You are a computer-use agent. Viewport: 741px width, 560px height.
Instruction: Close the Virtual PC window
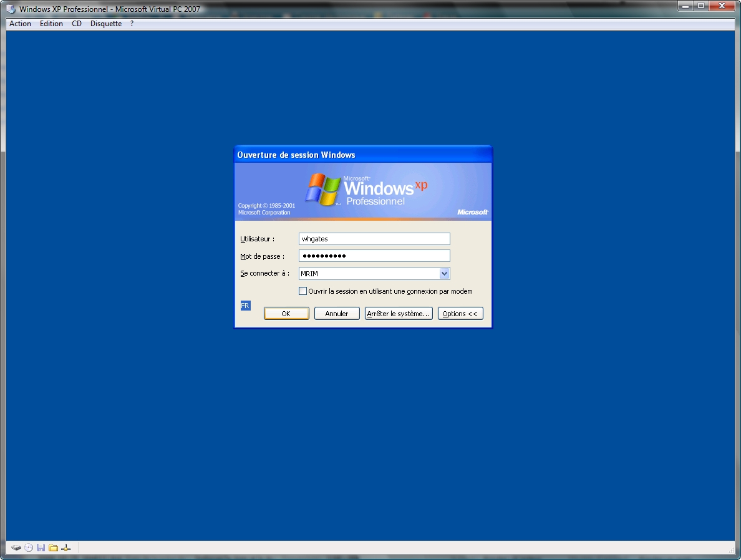722,6
